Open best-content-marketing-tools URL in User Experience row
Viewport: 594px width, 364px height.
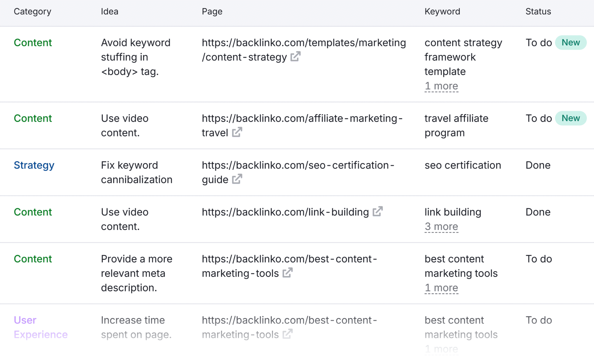click(289, 327)
